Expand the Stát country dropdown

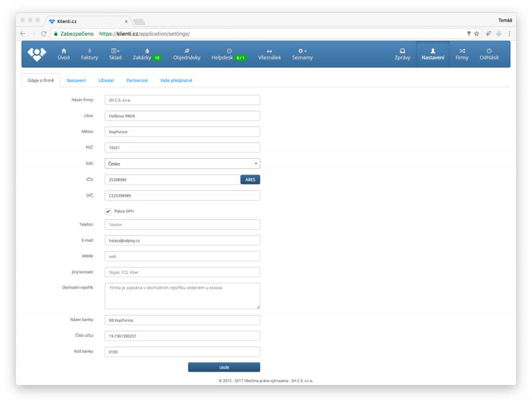(x=182, y=164)
